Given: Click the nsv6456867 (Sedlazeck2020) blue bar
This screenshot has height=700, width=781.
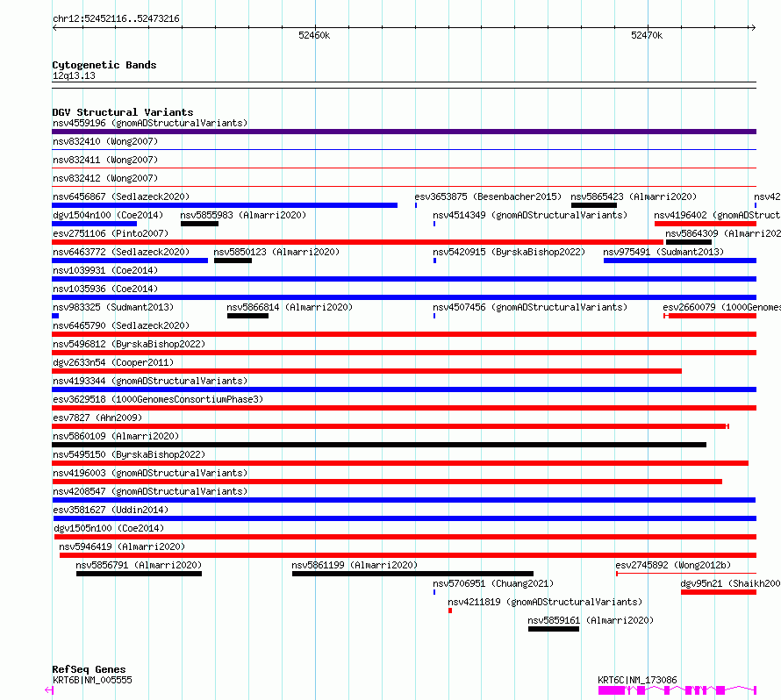Looking at the screenshot, I should coord(225,205).
